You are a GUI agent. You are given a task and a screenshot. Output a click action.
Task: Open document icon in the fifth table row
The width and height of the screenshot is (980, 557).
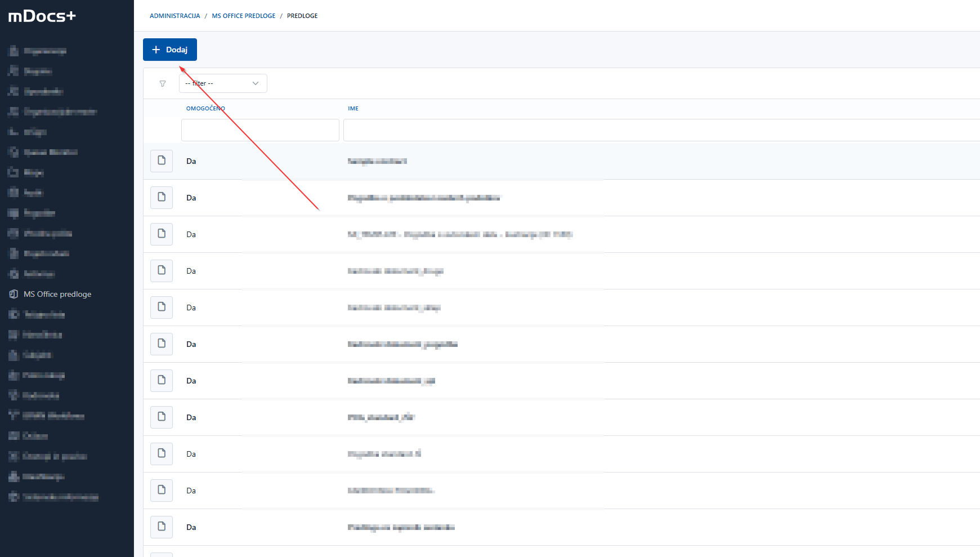point(162,307)
